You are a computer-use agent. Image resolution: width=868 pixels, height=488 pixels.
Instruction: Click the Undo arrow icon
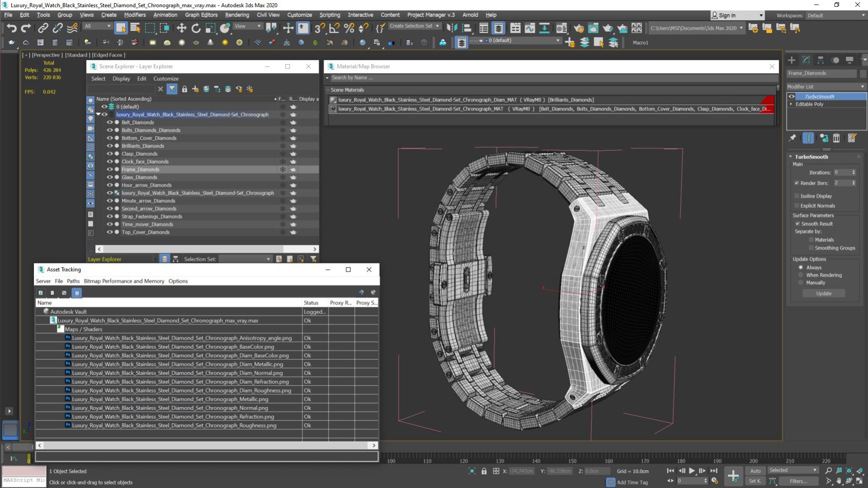[11, 28]
